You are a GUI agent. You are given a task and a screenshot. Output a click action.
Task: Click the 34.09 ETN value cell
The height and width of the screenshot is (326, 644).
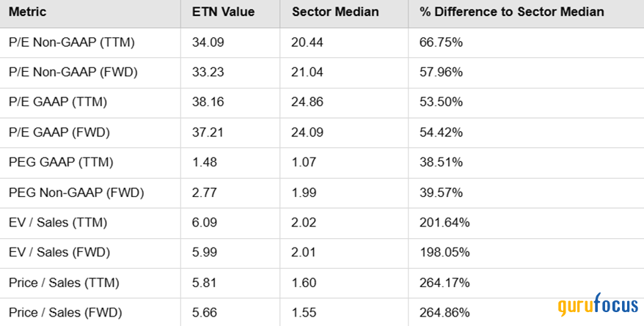click(207, 42)
